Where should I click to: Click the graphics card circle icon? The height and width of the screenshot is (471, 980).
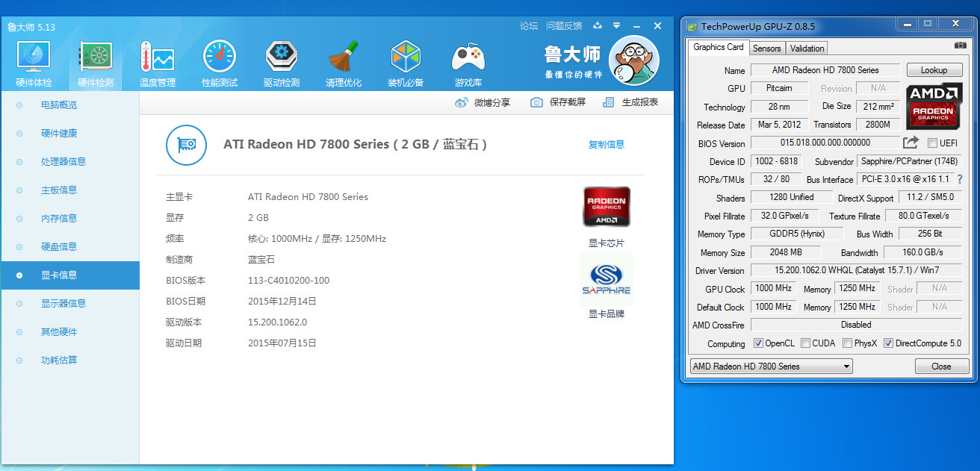[185, 145]
